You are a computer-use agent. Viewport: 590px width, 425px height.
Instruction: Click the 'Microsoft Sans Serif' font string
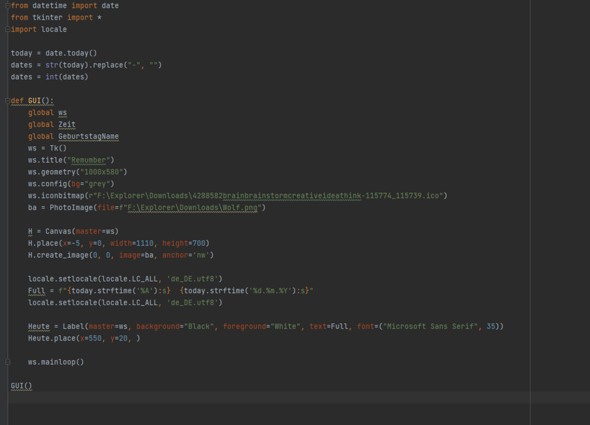coord(431,326)
